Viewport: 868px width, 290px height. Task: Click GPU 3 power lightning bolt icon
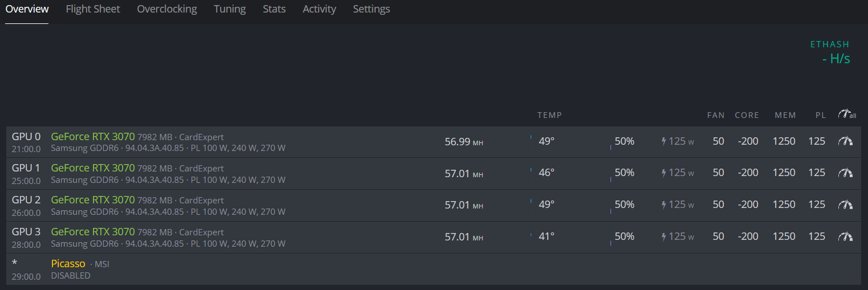click(x=664, y=237)
